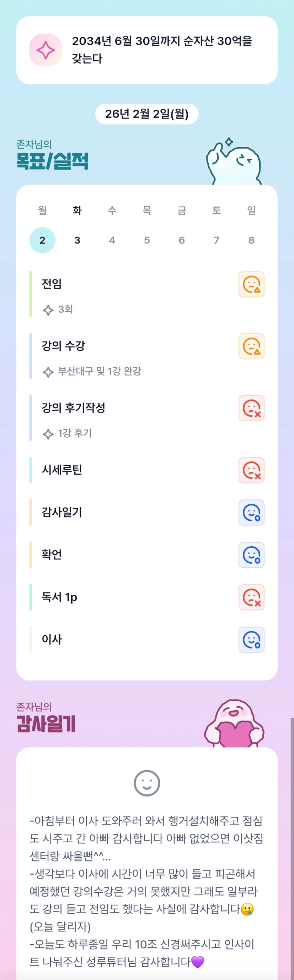
Task: Tap the red failed face for 독서 1p
Action: pyautogui.click(x=251, y=597)
